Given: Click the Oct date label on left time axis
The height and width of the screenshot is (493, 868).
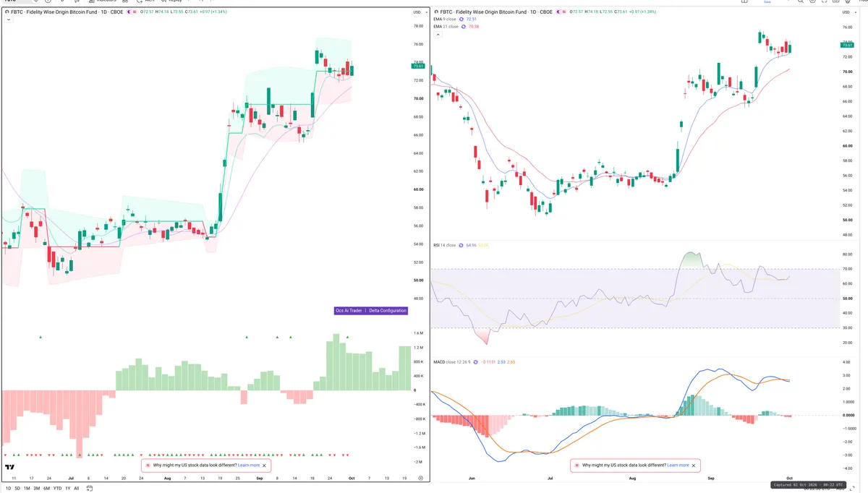Looking at the screenshot, I should (350, 479).
